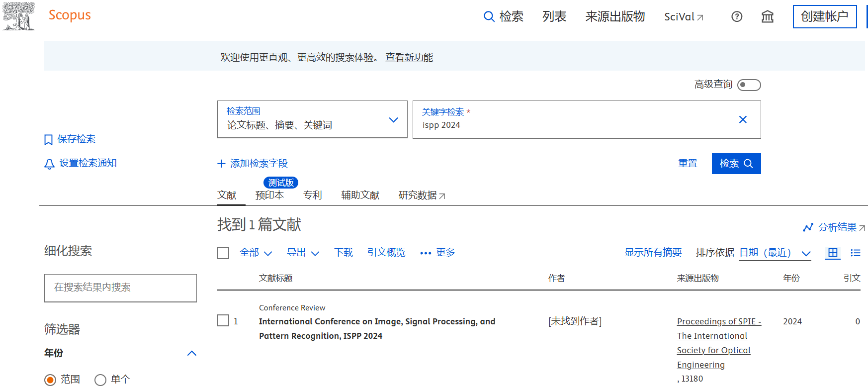868x391 pixels.
Task: Expand the 导出 dropdown
Action: (303, 253)
